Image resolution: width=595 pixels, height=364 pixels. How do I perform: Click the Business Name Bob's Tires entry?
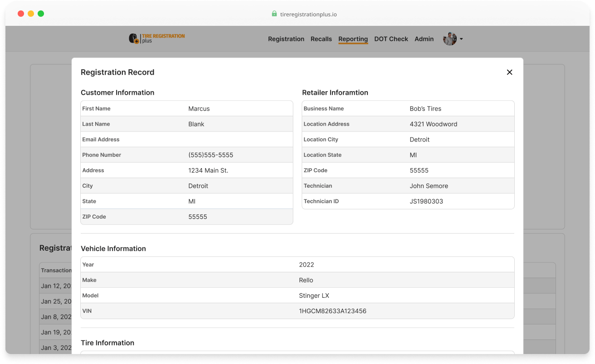425,108
